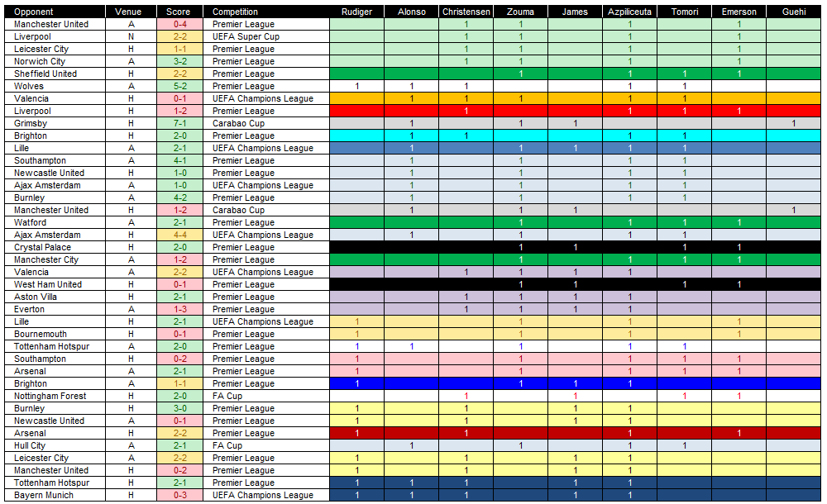The height and width of the screenshot is (504, 827).
Task: Click the 4-4 score cell for Ajax
Action: pyautogui.click(x=179, y=235)
